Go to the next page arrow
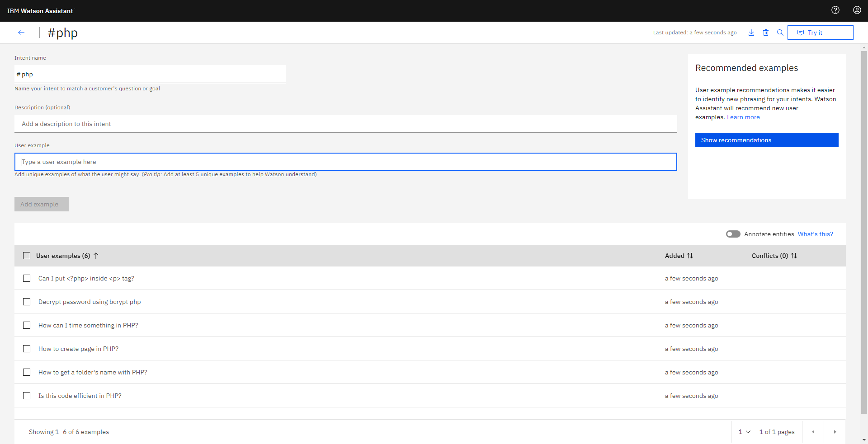The height and width of the screenshot is (444, 868). [835, 432]
